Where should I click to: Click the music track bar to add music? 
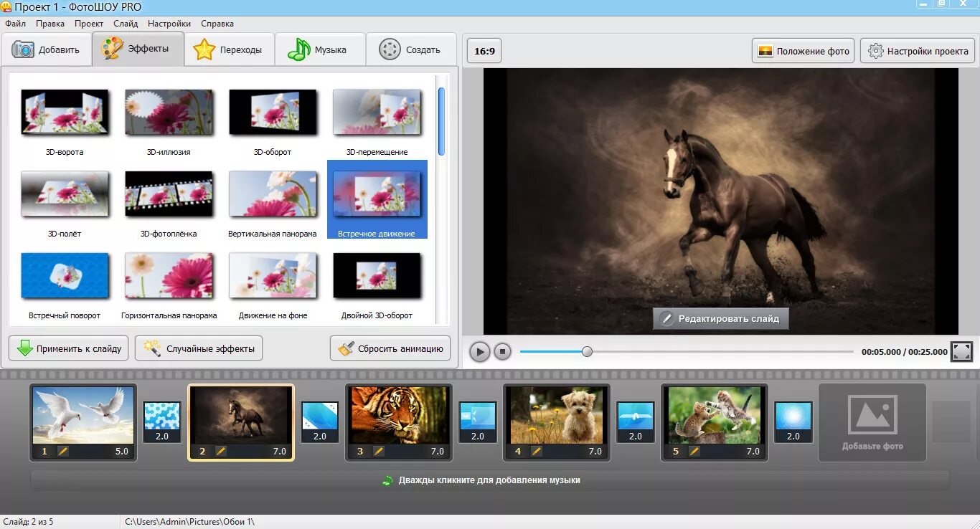[490, 480]
